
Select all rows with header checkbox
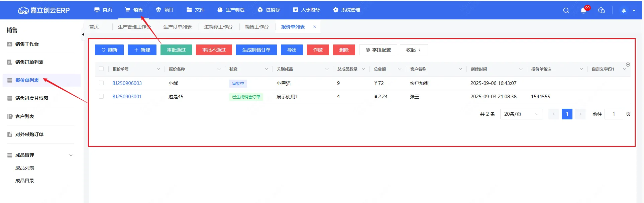pyautogui.click(x=101, y=69)
